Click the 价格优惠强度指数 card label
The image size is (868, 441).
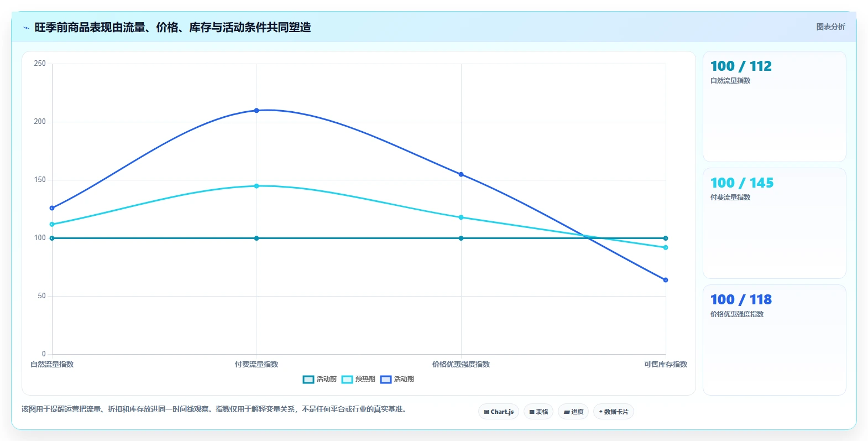(x=737, y=314)
